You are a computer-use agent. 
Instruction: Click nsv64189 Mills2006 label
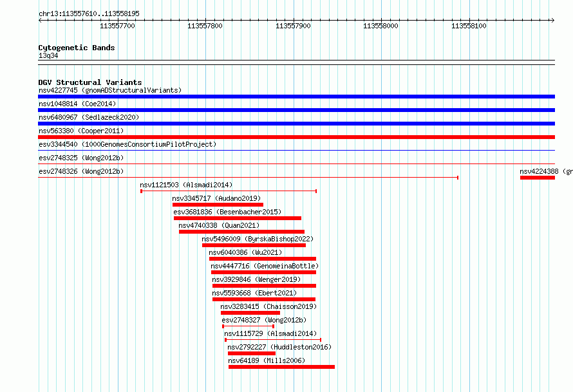267,360
